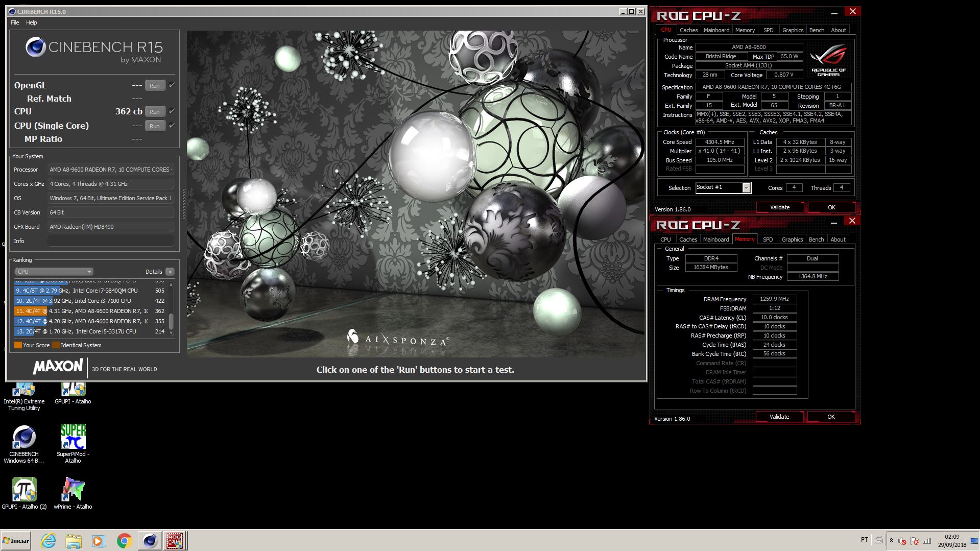Click the ranking Details arrow button
Screen dimensions: 980x551
[x=170, y=272]
